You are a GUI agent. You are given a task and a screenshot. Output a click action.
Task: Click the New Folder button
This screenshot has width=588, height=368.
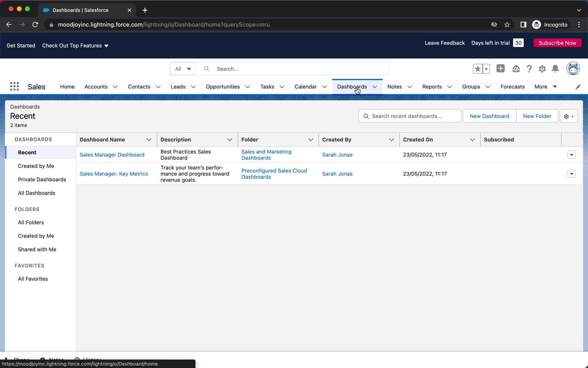pyautogui.click(x=537, y=116)
